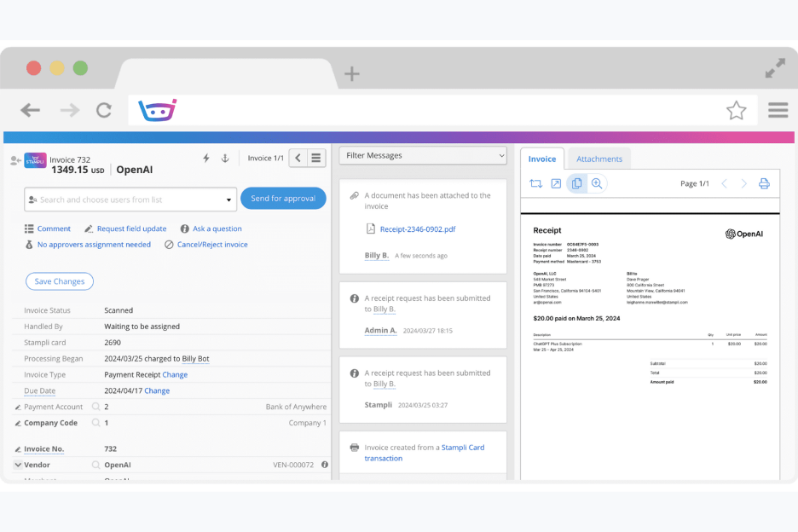Screen dimensions: 798x532
Task: Open the Receipt-2346-0902.pdf attachment
Action: [x=417, y=229]
